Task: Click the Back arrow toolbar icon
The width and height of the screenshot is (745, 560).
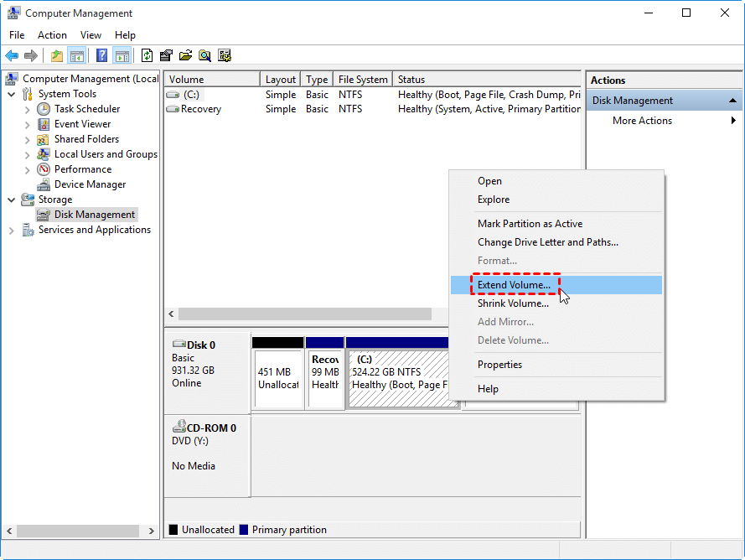Action: [12, 56]
